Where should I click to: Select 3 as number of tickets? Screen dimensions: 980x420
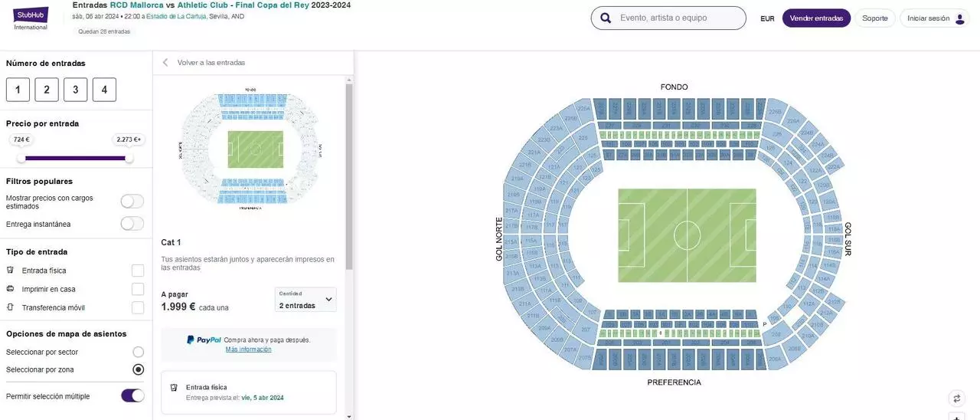click(75, 90)
